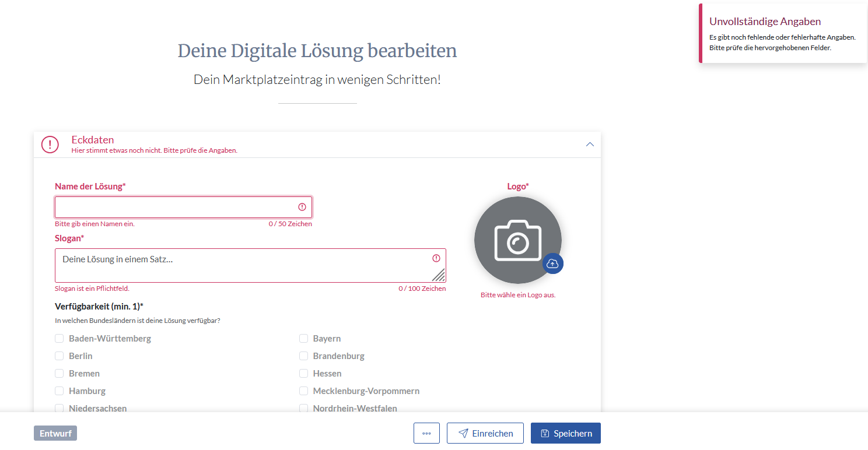The image size is (868, 450).
Task: Tick the Hessen checkbox
Action: [303, 374]
